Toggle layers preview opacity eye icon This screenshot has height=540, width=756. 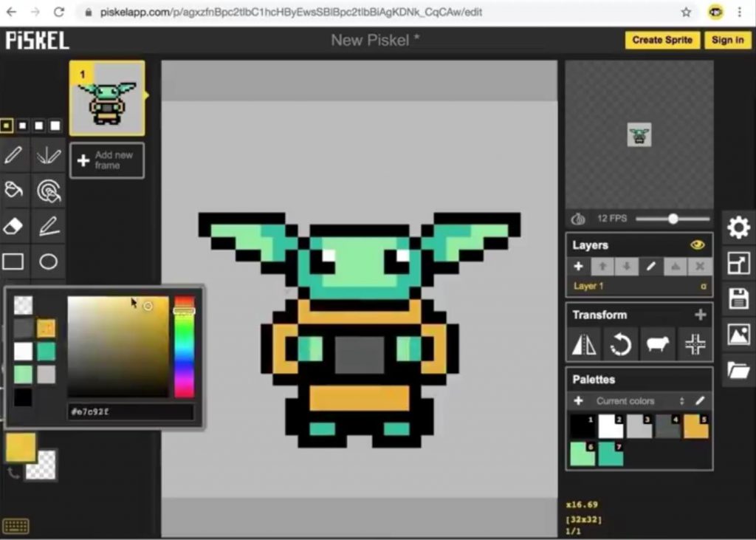[697, 245]
